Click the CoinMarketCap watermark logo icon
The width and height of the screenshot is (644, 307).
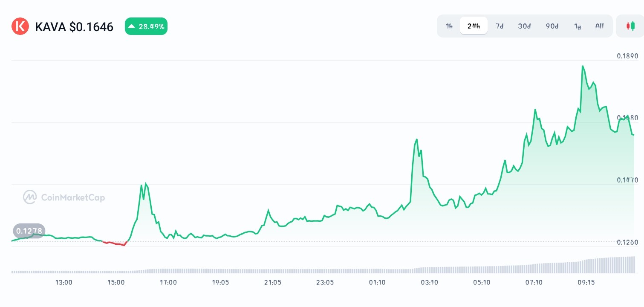(x=30, y=197)
